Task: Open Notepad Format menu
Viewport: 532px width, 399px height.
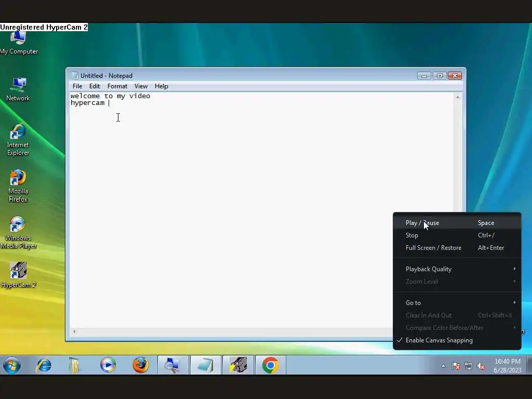Action: 117,86
